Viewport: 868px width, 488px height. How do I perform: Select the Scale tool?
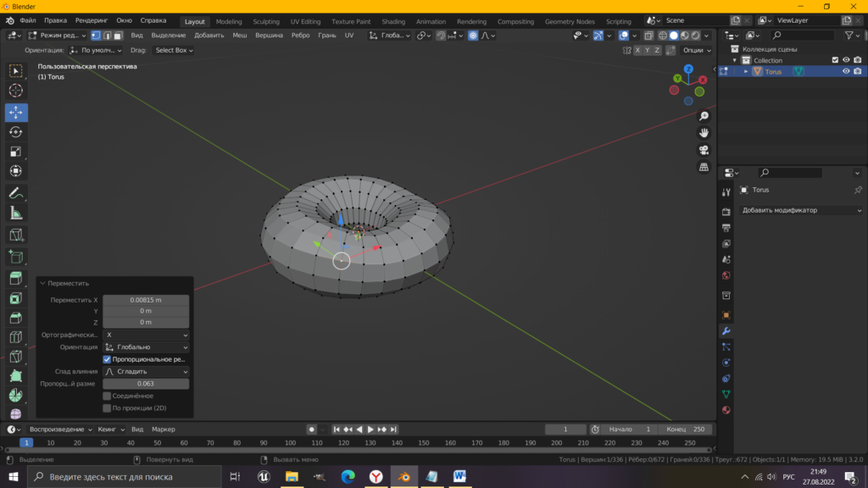(x=16, y=152)
